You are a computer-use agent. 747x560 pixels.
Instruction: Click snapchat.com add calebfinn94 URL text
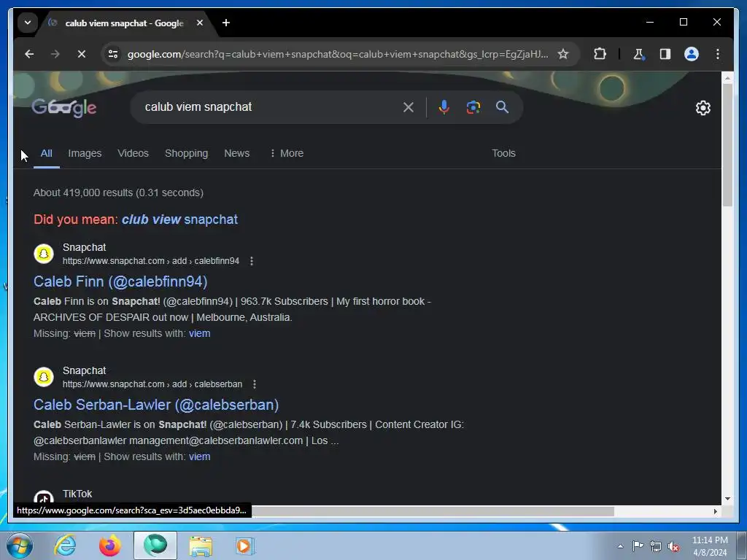[150, 261]
